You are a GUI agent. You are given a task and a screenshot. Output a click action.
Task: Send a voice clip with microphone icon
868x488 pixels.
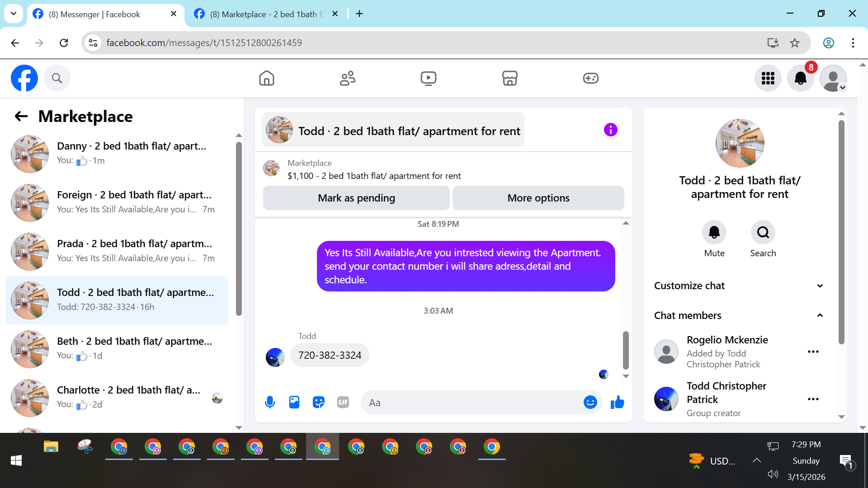pyautogui.click(x=270, y=402)
